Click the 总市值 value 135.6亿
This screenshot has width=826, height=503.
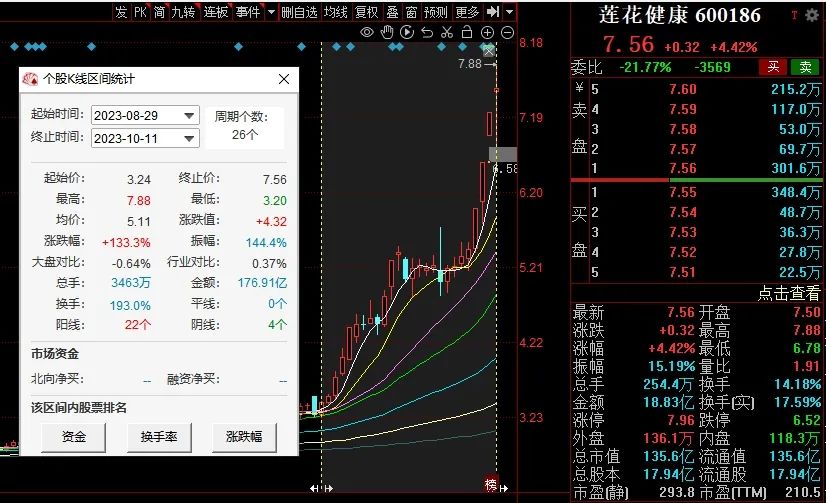tap(668, 456)
